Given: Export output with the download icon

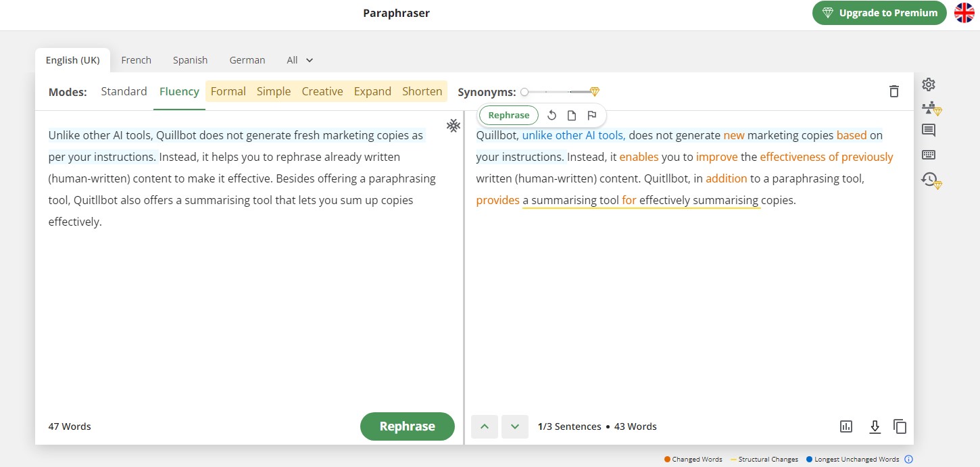Looking at the screenshot, I should click(x=875, y=426).
